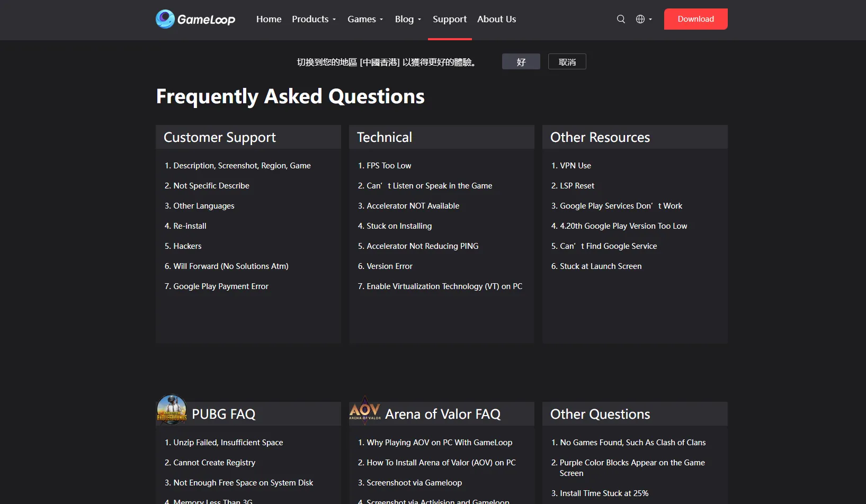Viewport: 866px width, 504px height.
Task: Open 'Not Specific Describe' FAQ
Action: click(x=207, y=186)
